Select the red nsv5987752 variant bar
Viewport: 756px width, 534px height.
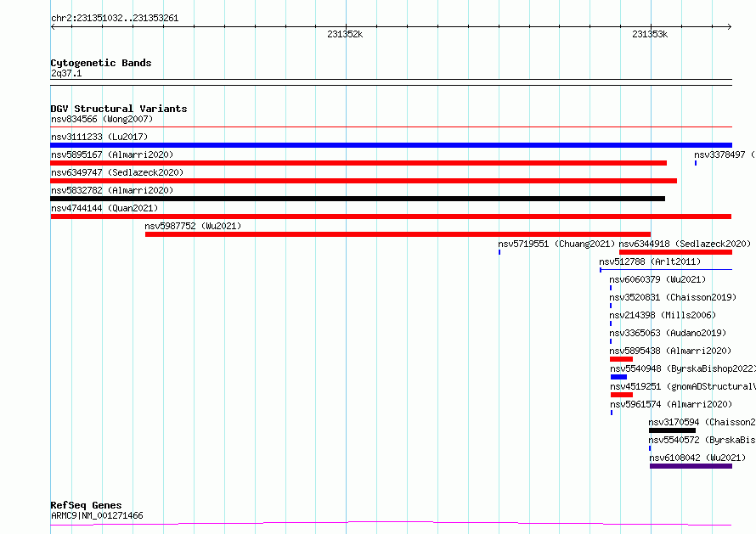[x=398, y=234]
